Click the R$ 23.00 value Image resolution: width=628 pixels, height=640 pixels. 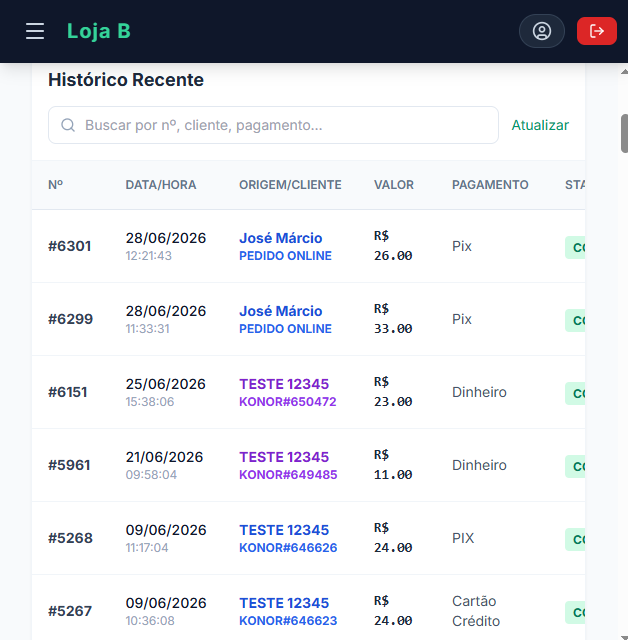tap(393, 392)
